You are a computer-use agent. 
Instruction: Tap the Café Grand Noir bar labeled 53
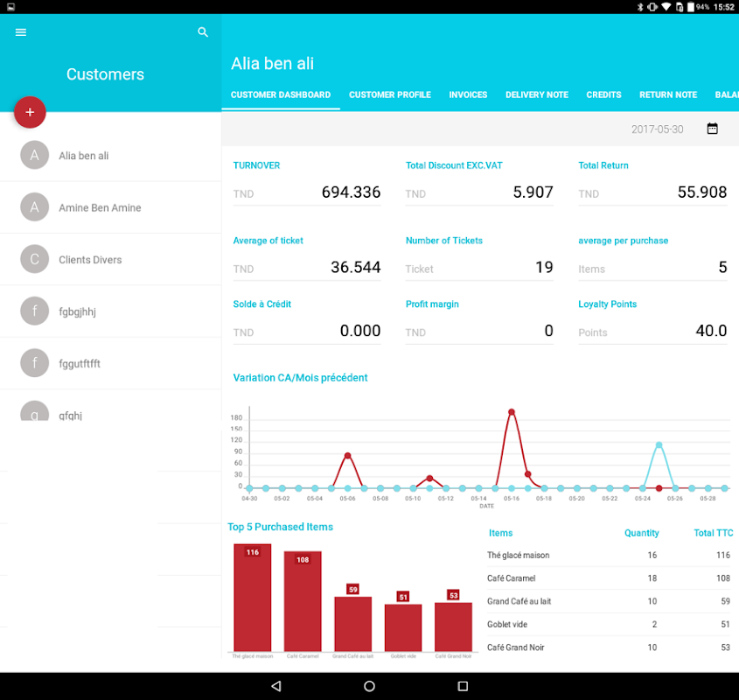click(x=453, y=626)
